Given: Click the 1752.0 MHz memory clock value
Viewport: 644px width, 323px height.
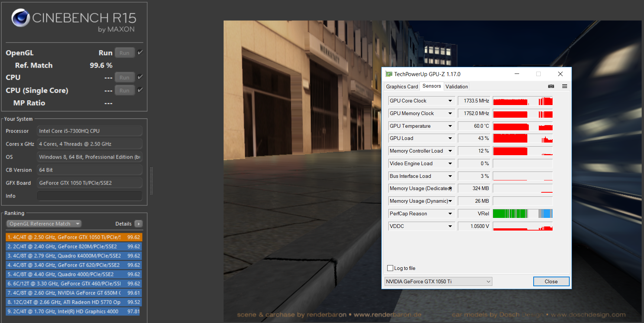Looking at the screenshot, I should coord(474,114).
